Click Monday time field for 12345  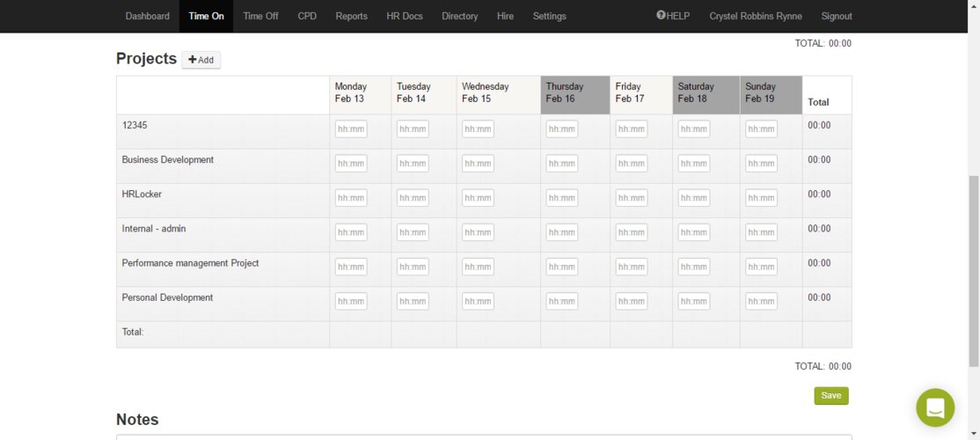click(351, 129)
